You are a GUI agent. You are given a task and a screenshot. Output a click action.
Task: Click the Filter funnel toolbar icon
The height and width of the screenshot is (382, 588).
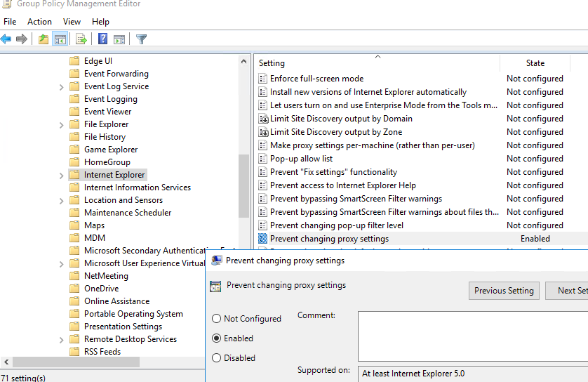tap(141, 39)
